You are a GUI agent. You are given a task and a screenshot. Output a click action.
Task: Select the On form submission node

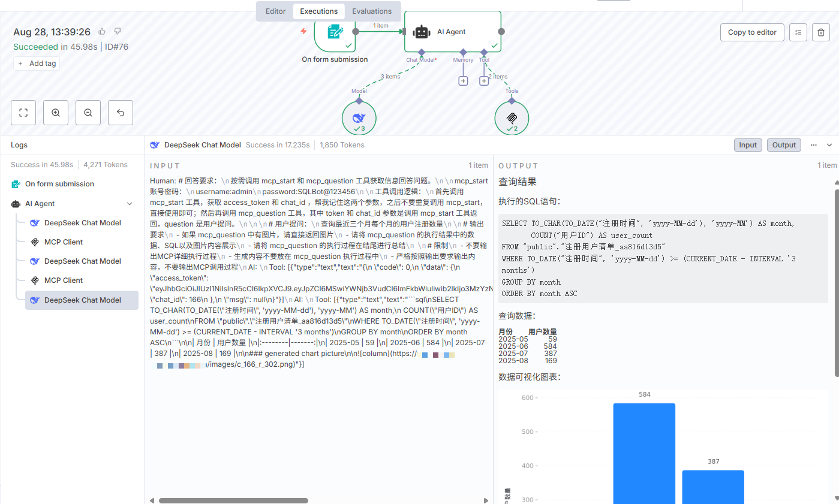coord(335,34)
